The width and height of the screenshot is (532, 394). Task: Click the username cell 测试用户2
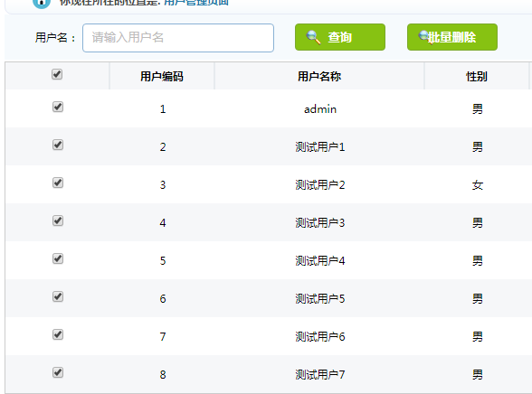320,185
